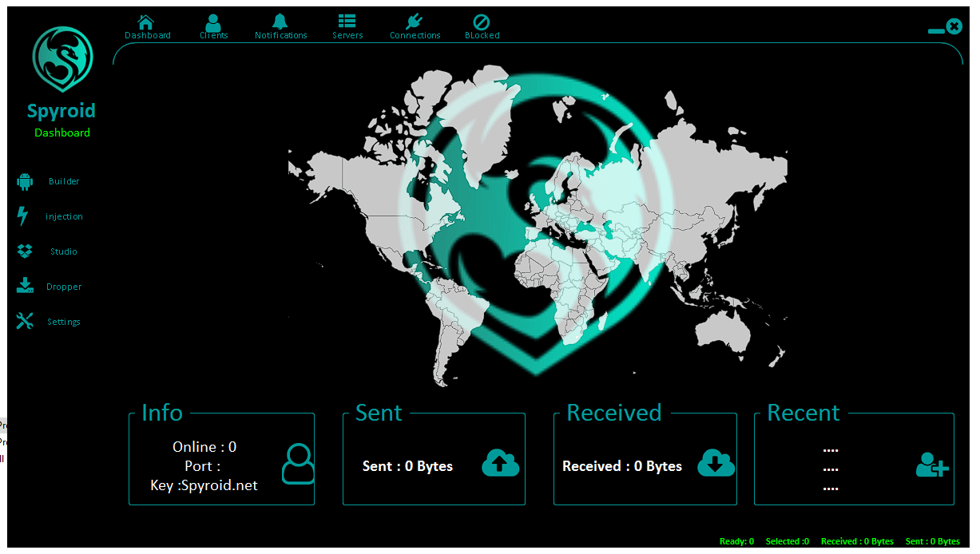Switch to the Dashboard tab label
The width and height of the screenshot is (980, 554).
coord(148,35)
